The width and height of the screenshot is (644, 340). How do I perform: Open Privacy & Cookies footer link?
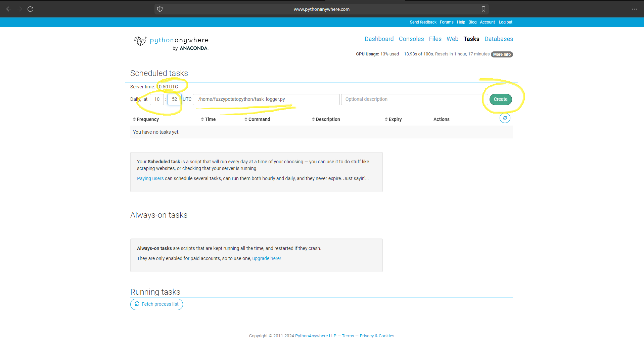(x=377, y=336)
